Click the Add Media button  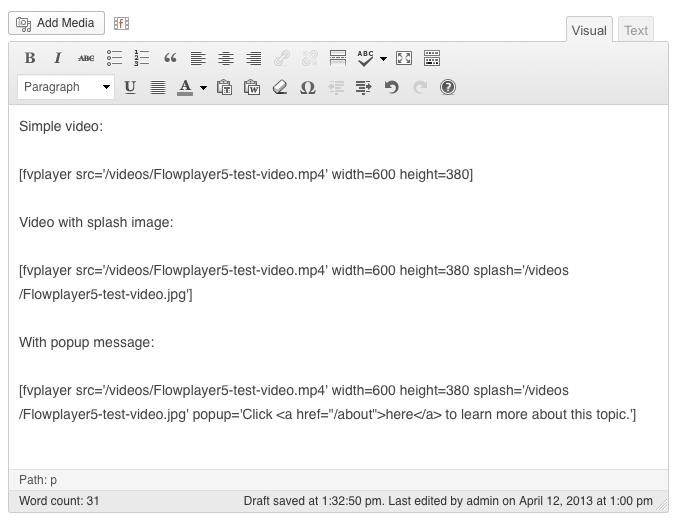[56, 23]
